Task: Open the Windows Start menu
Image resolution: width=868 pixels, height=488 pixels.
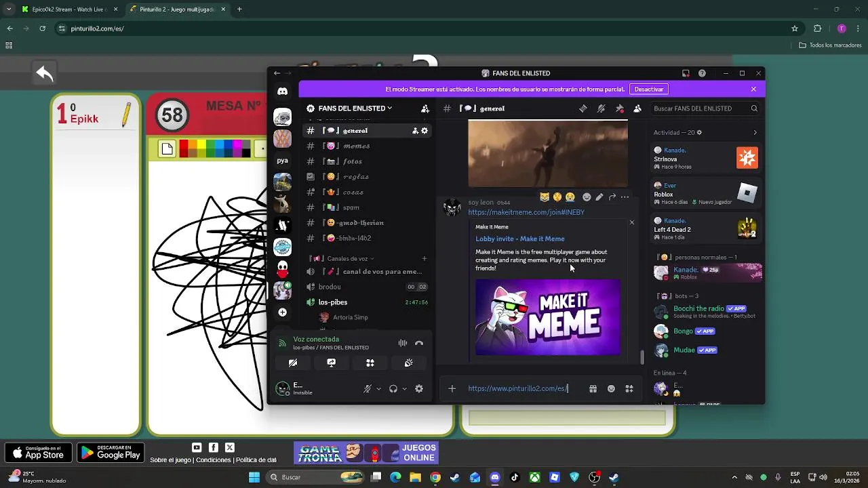Action: pos(254,477)
